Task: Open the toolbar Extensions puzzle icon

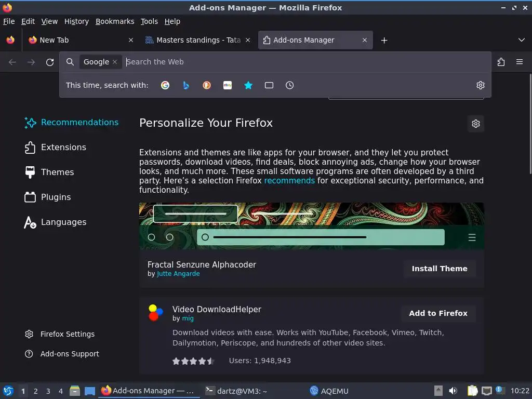Action: (501, 62)
